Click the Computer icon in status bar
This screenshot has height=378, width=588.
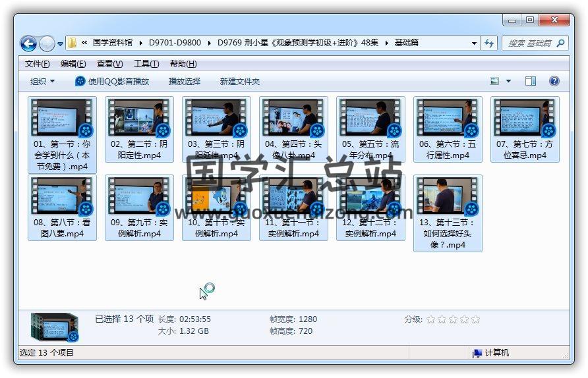pyautogui.click(x=477, y=353)
